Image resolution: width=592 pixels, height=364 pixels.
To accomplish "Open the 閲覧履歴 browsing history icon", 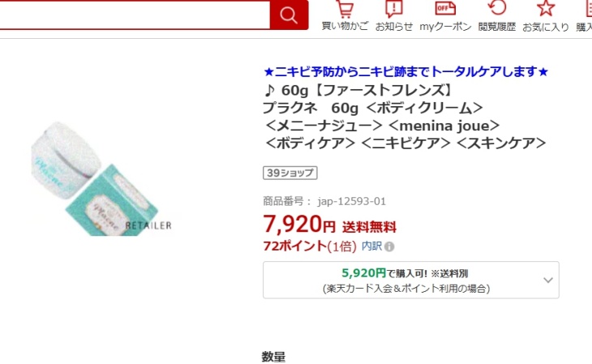I will coord(497,16).
